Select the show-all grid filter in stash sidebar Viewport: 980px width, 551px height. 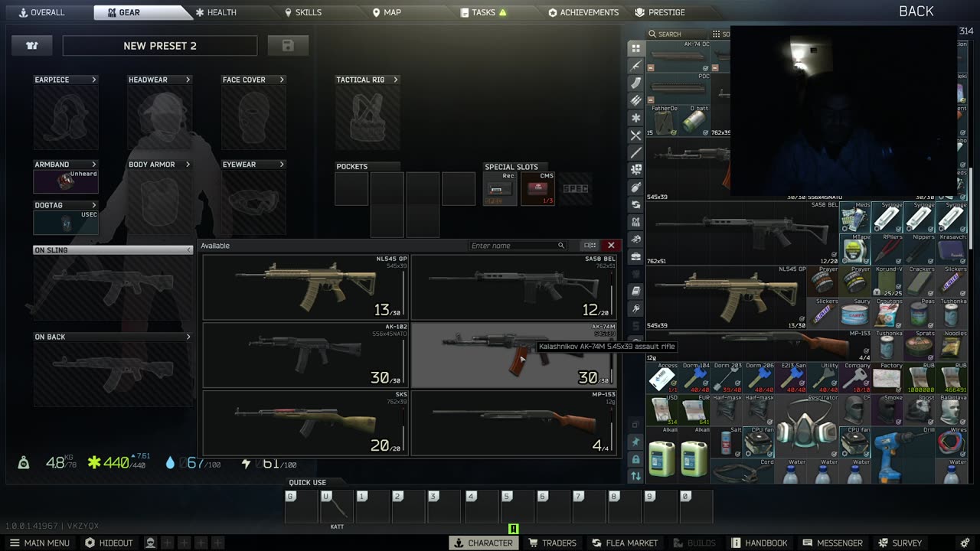pyautogui.click(x=635, y=47)
